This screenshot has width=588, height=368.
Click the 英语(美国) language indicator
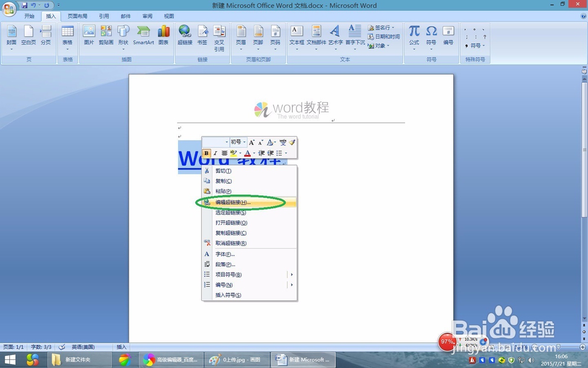[x=83, y=347]
